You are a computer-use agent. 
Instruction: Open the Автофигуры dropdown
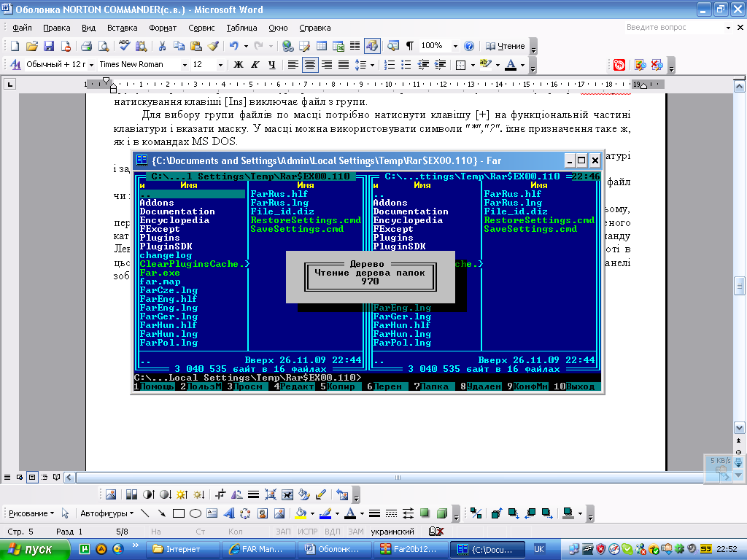[107, 513]
